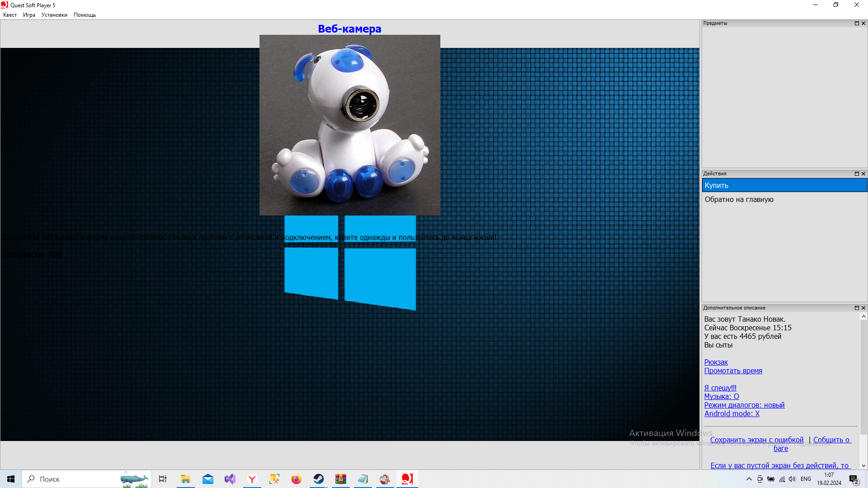Open the Установки menu
The width and height of the screenshot is (868, 488).
click(54, 15)
